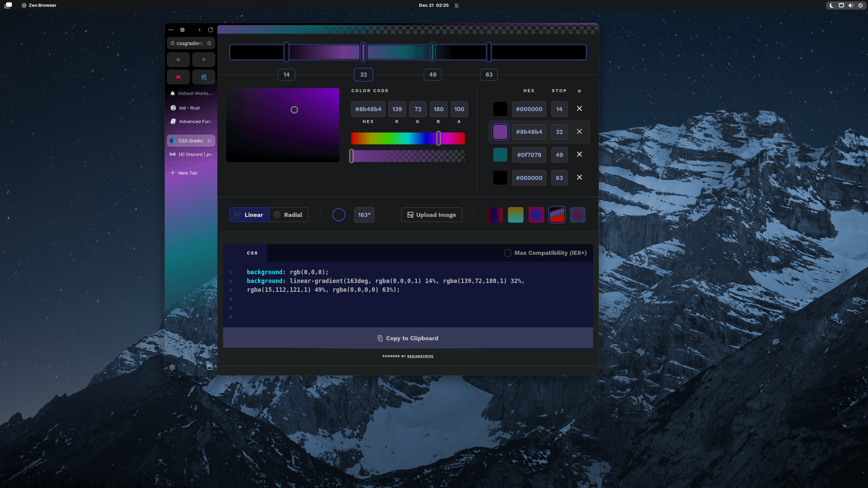The width and height of the screenshot is (868, 488).
Task: Open Zen Browser settings gear in sidebar
Action: pyautogui.click(x=172, y=367)
